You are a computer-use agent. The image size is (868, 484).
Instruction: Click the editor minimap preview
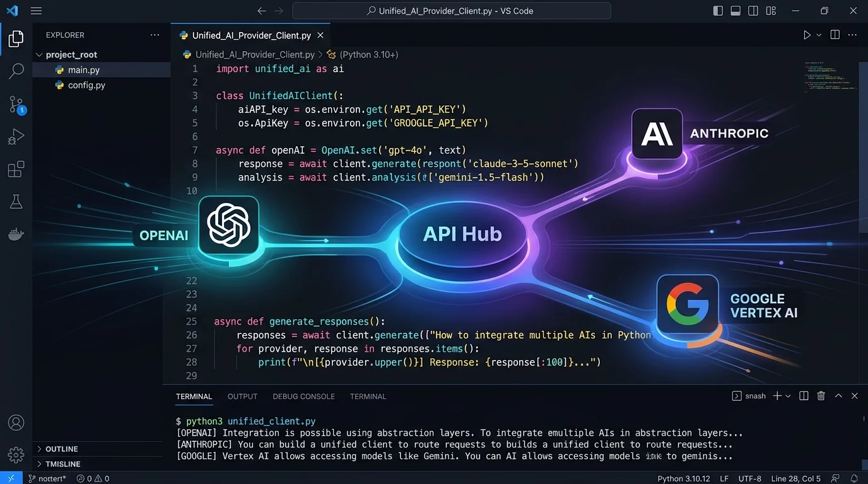pyautogui.click(x=831, y=78)
